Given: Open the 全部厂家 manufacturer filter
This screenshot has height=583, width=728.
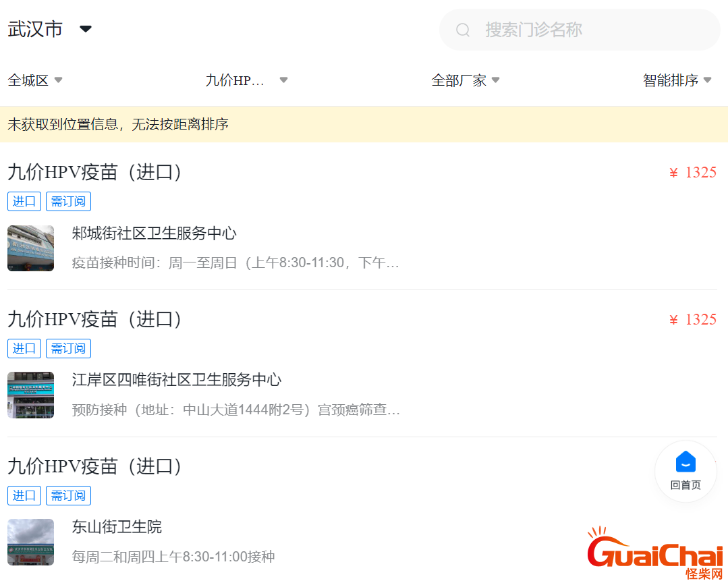Looking at the screenshot, I should pyautogui.click(x=466, y=80).
